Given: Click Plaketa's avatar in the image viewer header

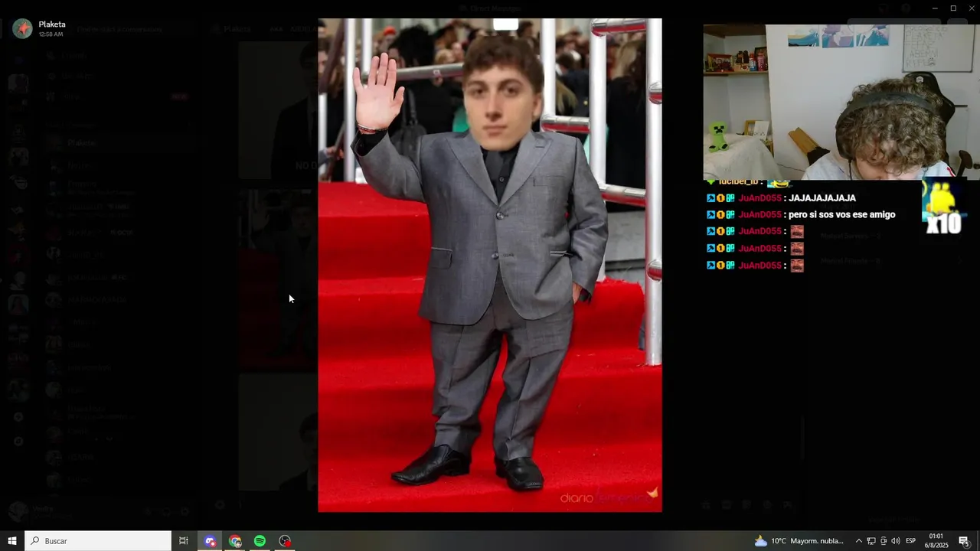Looking at the screenshot, I should [x=23, y=28].
